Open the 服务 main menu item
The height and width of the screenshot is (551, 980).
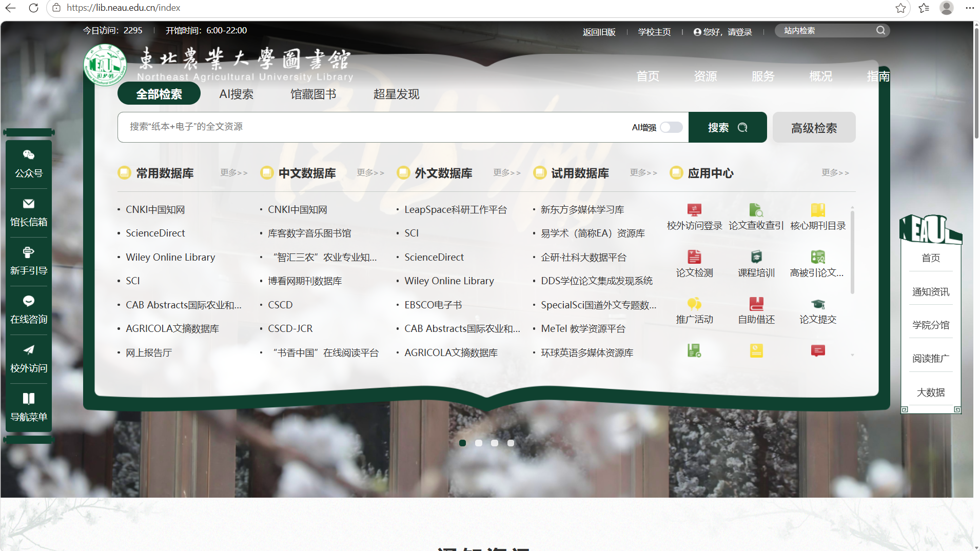pyautogui.click(x=763, y=76)
